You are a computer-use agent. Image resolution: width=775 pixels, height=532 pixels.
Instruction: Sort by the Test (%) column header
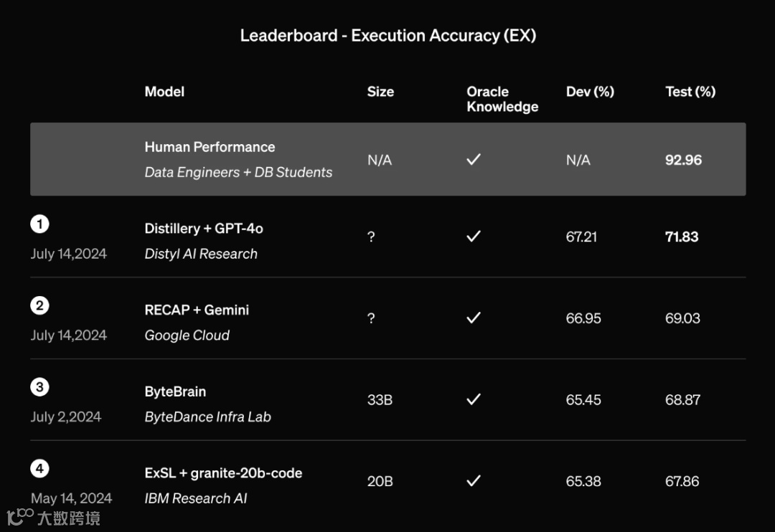[690, 92]
